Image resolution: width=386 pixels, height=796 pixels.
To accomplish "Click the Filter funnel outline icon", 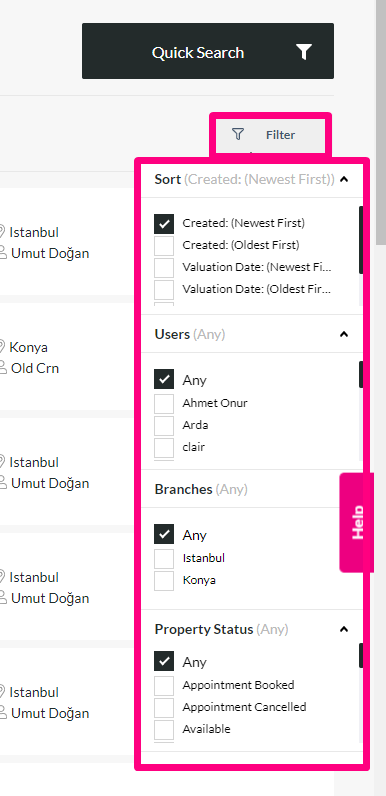I will [x=238, y=134].
